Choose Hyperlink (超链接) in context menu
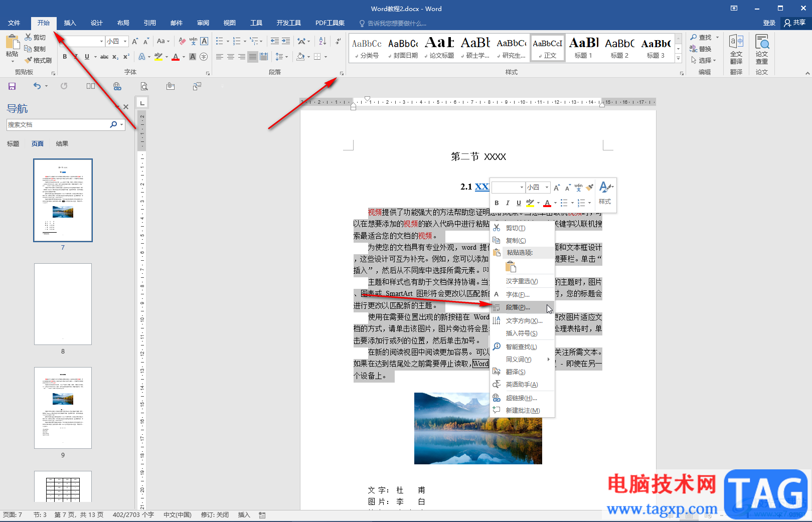 [x=522, y=398]
